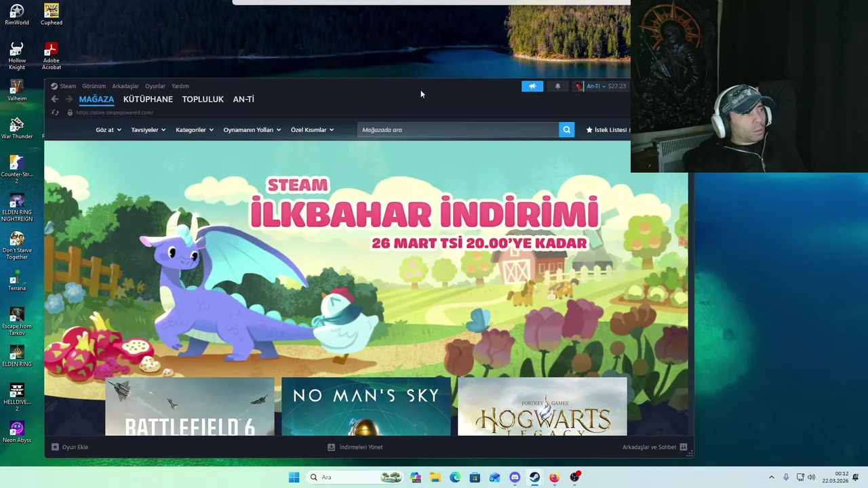This screenshot has width=868, height=488.
Task: Select the Escape from Tarkov icon
Action: [17, 321]
